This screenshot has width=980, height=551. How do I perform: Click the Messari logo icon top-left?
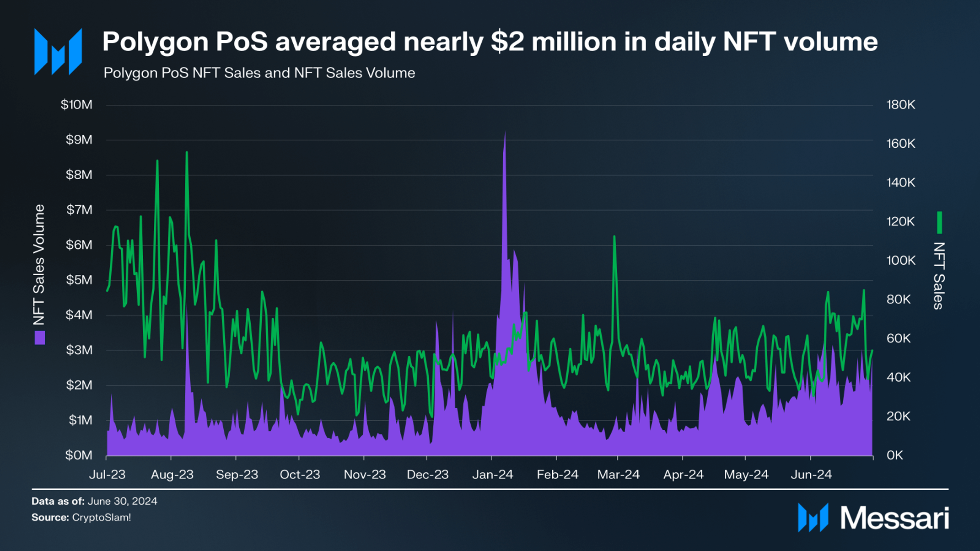tap(58, 51)
